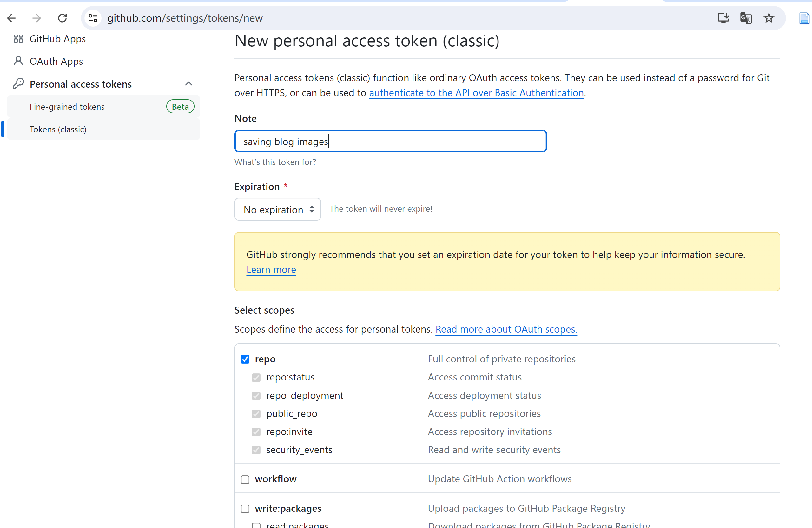Uncheck the repo scope checkbox
The height and width of the screenshot is (528, 812).
click(x=245, y=359)
